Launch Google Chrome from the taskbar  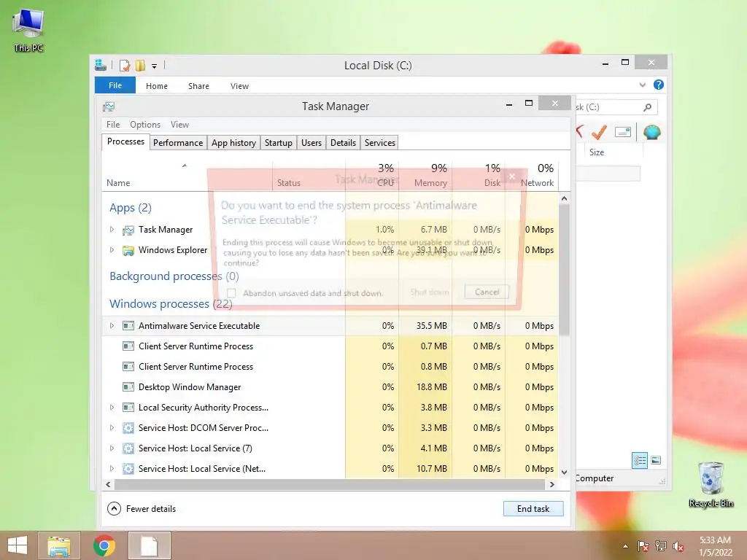point(104,545)
